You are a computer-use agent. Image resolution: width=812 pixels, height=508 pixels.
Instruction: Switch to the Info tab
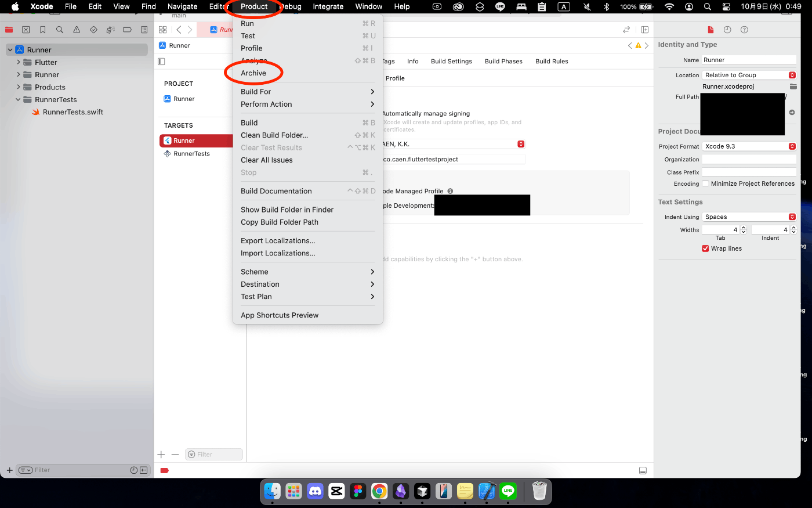click(x=413, y=61)
